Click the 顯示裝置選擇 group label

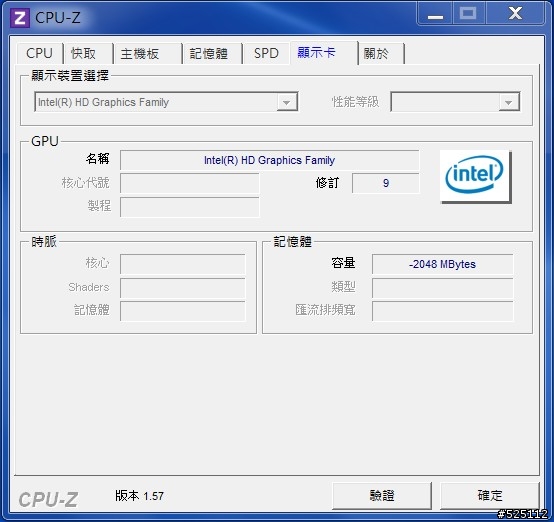coord(70,75)
